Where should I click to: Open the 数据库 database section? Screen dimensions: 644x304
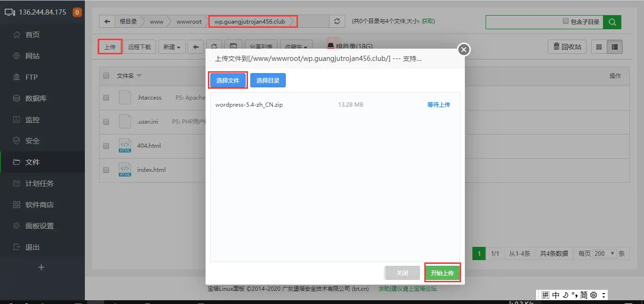click(x=36, y=98)
